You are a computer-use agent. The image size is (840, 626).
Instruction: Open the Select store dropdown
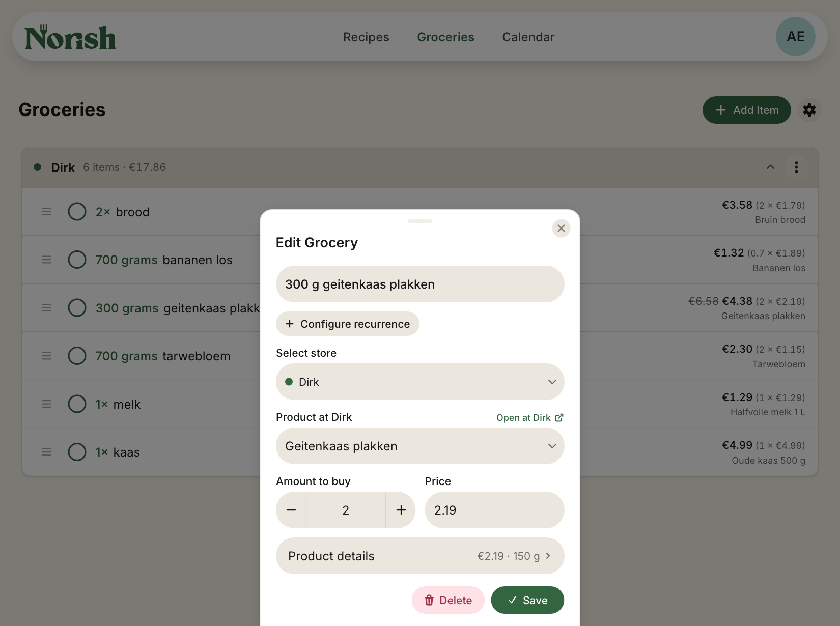click(420, 382)
